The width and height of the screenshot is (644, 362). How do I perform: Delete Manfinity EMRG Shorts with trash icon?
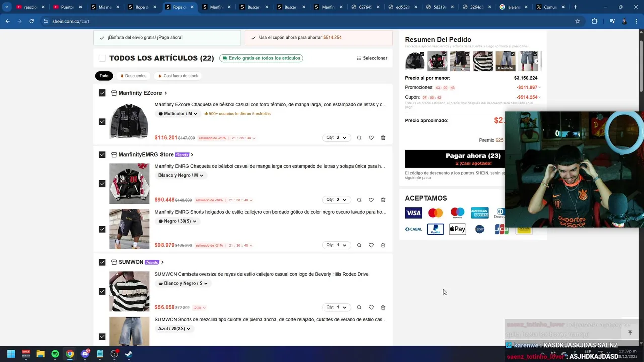click(x=383, y=245)
